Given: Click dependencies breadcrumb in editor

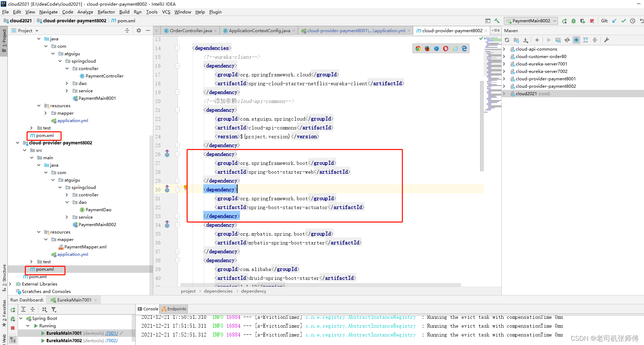Looking at the screenshot, I should pos(218,291).
